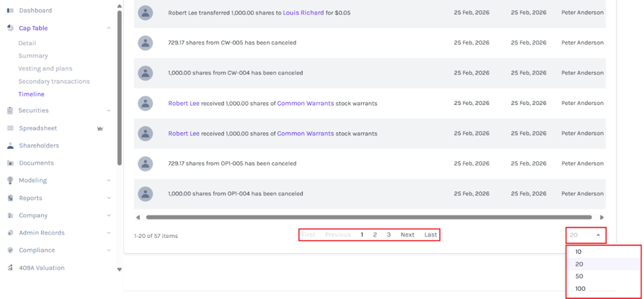Image resolution: width=644 pixels, height=299 pixels.
Task: Click the Securities clipboard icon
Action: 10,110
